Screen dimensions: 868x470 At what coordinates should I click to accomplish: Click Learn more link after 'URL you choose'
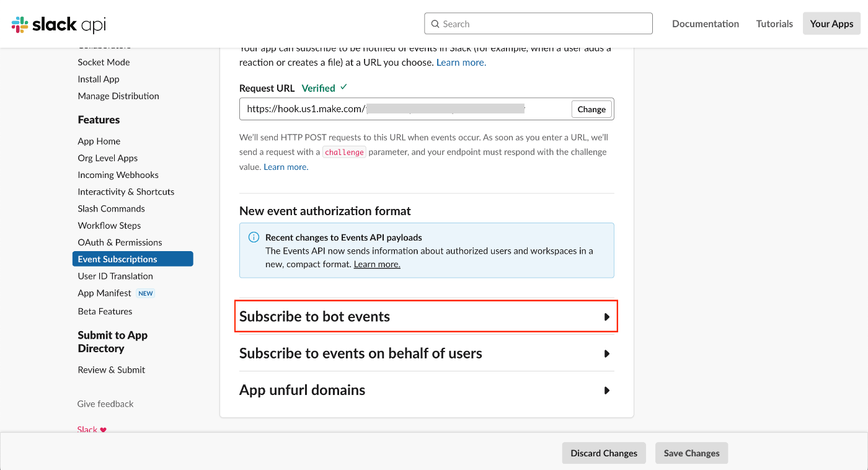[x=461, y=62]
